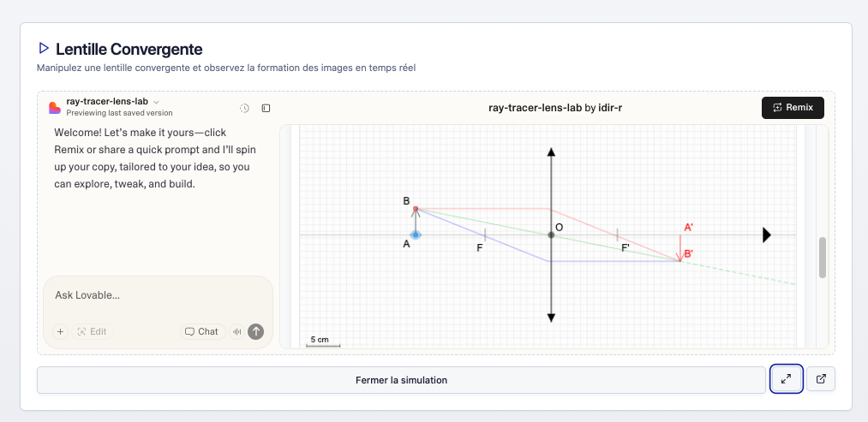This screenshot has height=422, width=868.
Task: Toggle the Edit mode button
Action: [93, 331]
